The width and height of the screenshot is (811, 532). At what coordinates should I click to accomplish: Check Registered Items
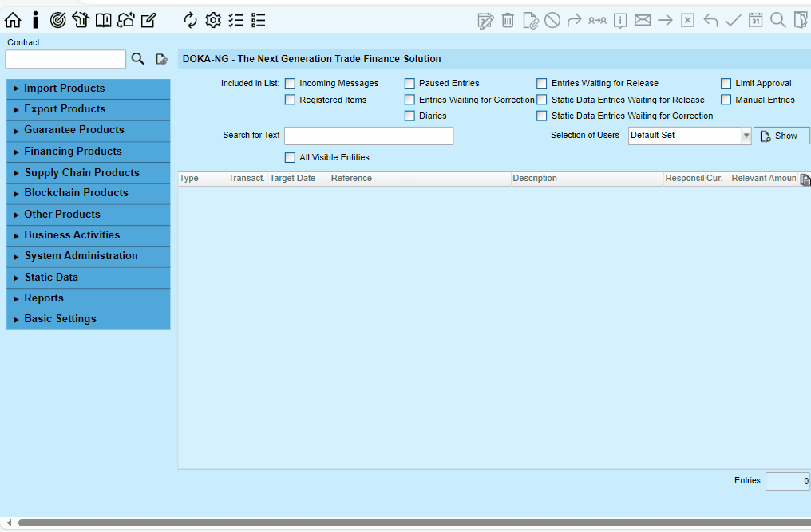[x=291, y=100]
